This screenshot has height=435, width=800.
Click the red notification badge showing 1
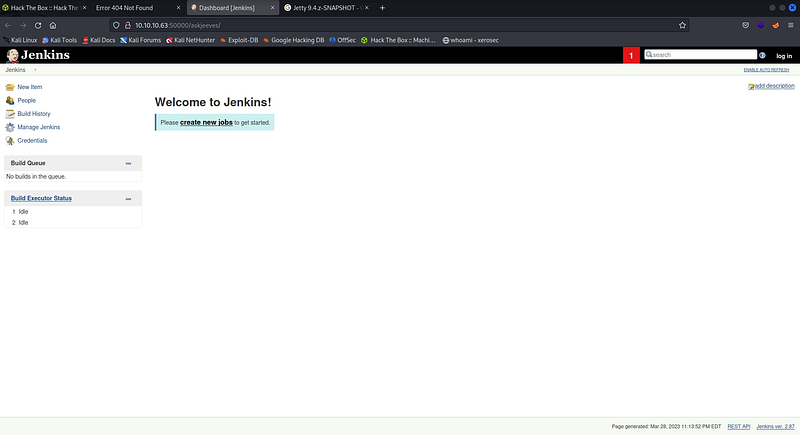tap(631, 55)
